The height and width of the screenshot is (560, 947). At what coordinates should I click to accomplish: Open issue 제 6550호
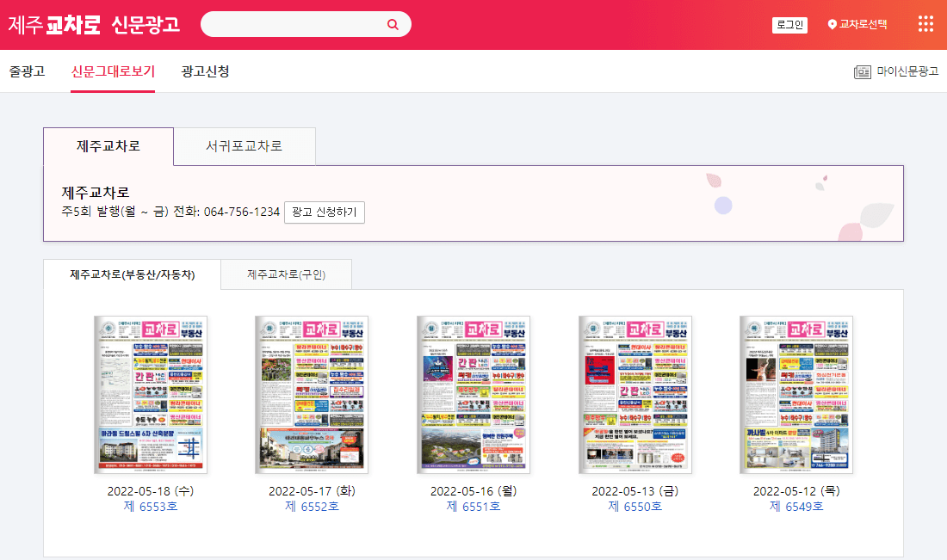pyautogui.click(x=634, y=508)
